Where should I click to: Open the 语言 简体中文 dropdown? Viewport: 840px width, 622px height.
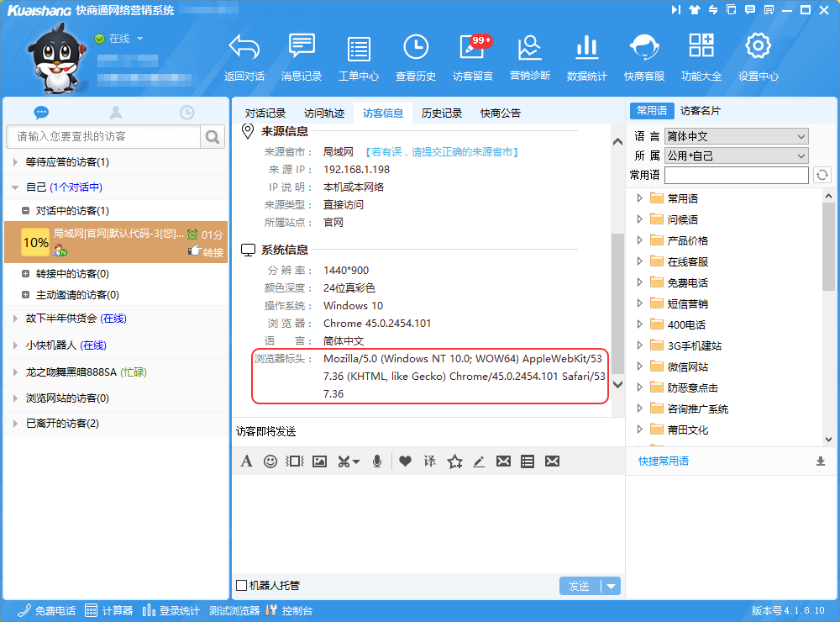point(736,136)
